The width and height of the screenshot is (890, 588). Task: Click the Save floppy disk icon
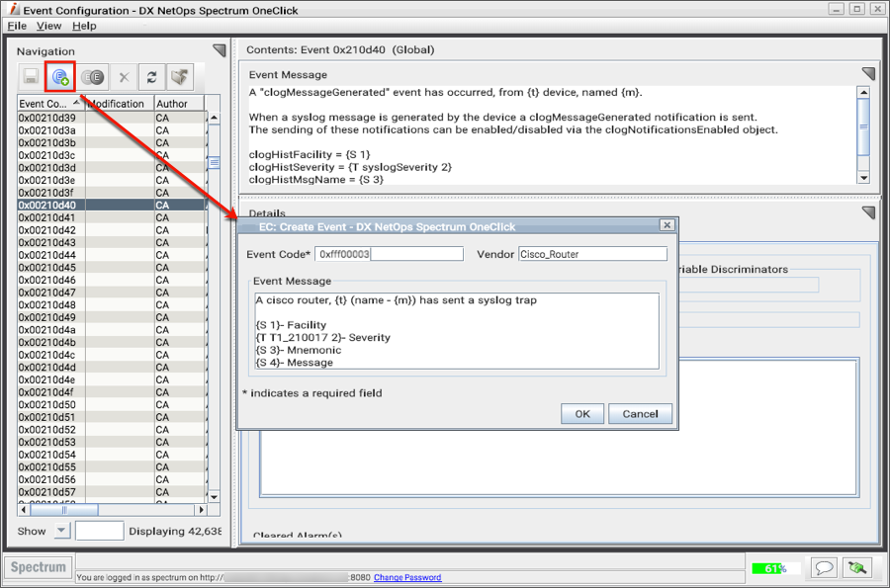pos(31,76)
